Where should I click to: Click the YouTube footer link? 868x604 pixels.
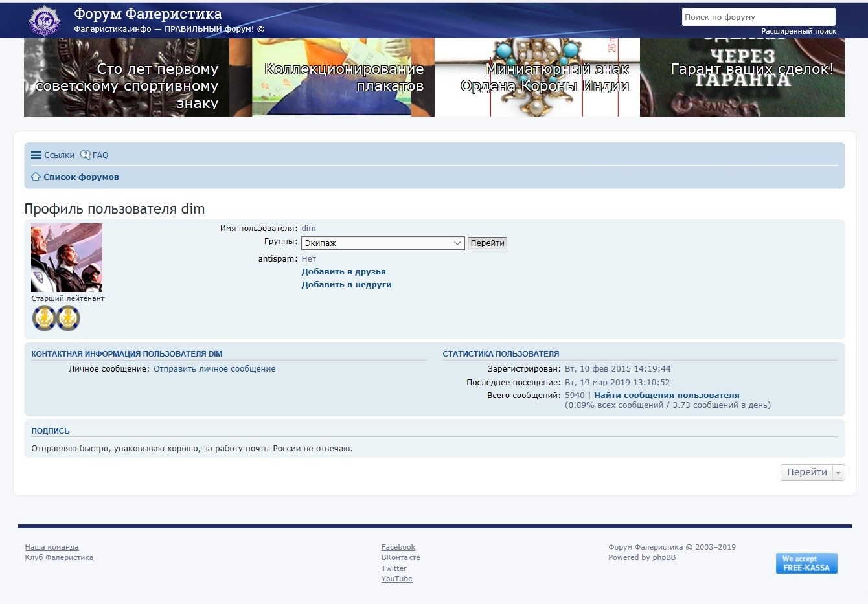(396, 579)
